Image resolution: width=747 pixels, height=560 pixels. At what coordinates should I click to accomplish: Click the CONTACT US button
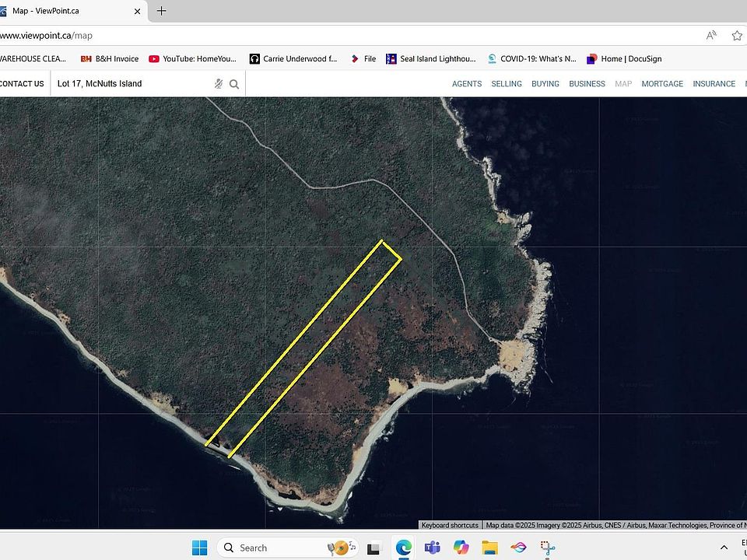(22, 84)
